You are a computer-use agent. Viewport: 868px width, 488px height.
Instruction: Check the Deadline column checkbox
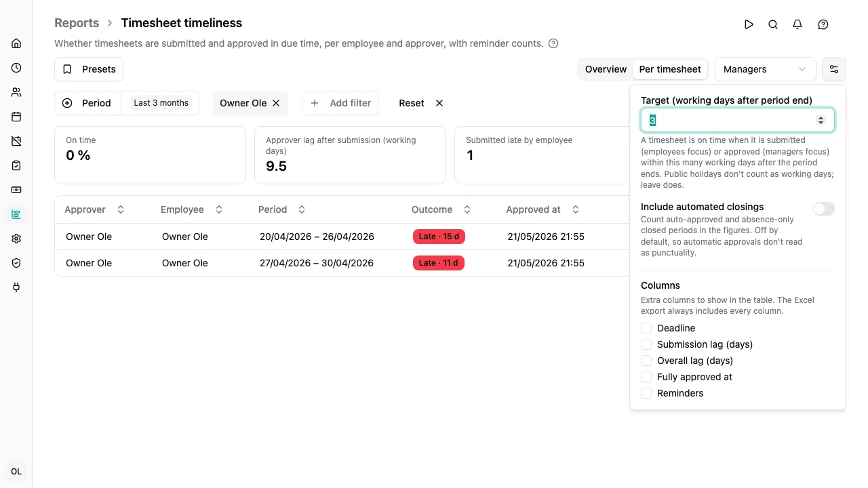click(646, 328)
